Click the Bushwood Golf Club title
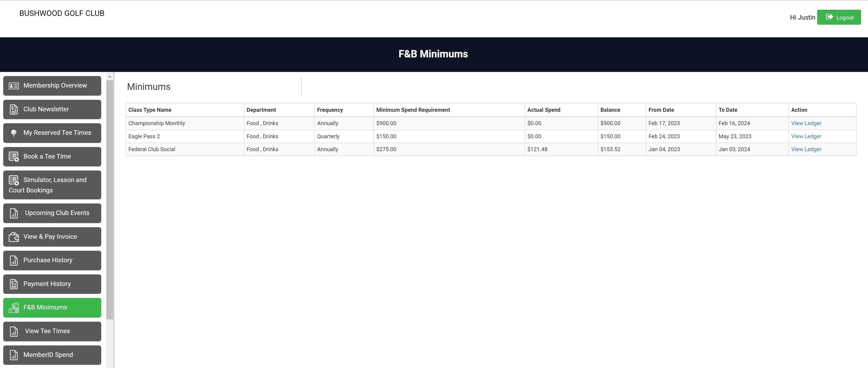The height and width of the screenshot is (368, 868). (62, 14)
